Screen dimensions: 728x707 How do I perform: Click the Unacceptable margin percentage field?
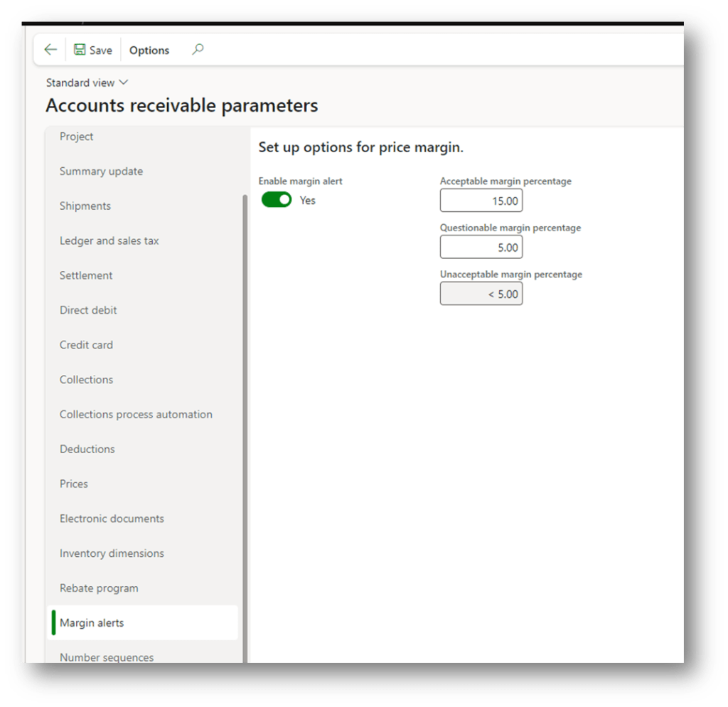[x=481, y=294]
